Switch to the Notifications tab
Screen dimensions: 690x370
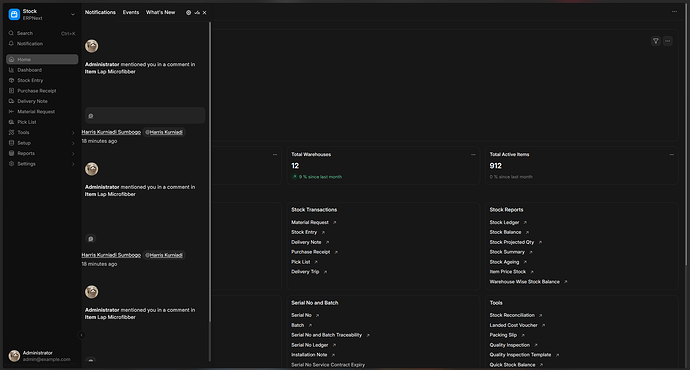click(100, 12)
